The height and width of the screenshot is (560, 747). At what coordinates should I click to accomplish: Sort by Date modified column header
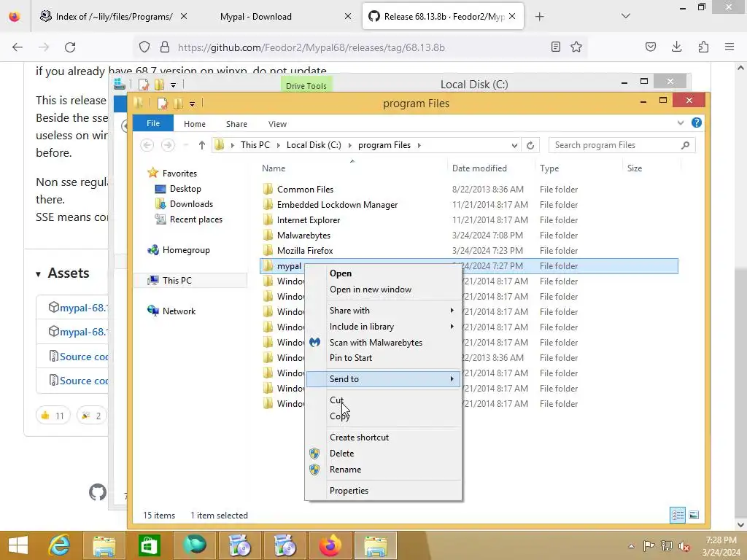point(479,168)
